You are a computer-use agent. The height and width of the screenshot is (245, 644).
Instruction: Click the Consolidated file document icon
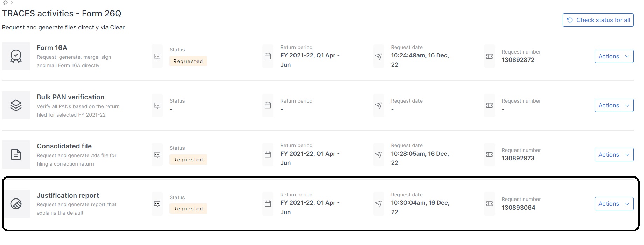point(16,155)
